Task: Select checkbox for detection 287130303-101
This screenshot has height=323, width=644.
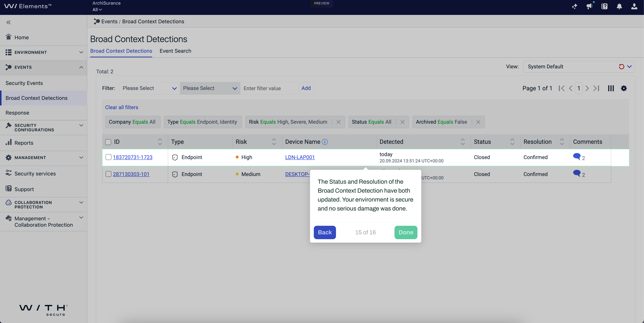Action: pyautogui.click(x=108, y=174)
